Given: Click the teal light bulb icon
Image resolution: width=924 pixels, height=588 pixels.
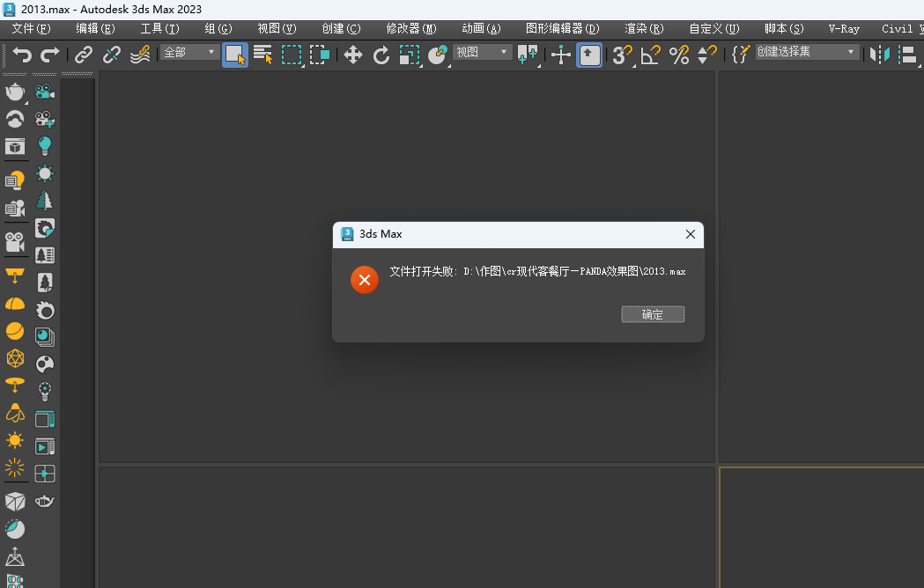Looking at the screenshot, I should click(x=45, y=145).
